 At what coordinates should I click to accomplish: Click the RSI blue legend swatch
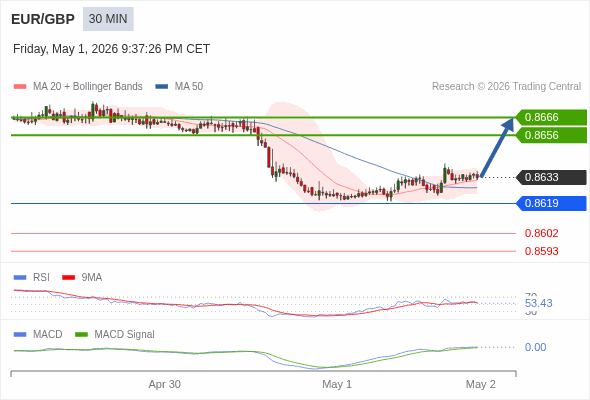click(20, 278)
